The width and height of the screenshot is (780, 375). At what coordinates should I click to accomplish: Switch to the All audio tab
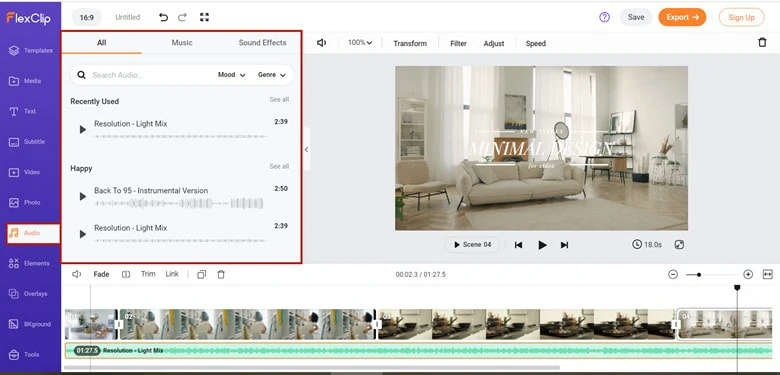[101, 43]
